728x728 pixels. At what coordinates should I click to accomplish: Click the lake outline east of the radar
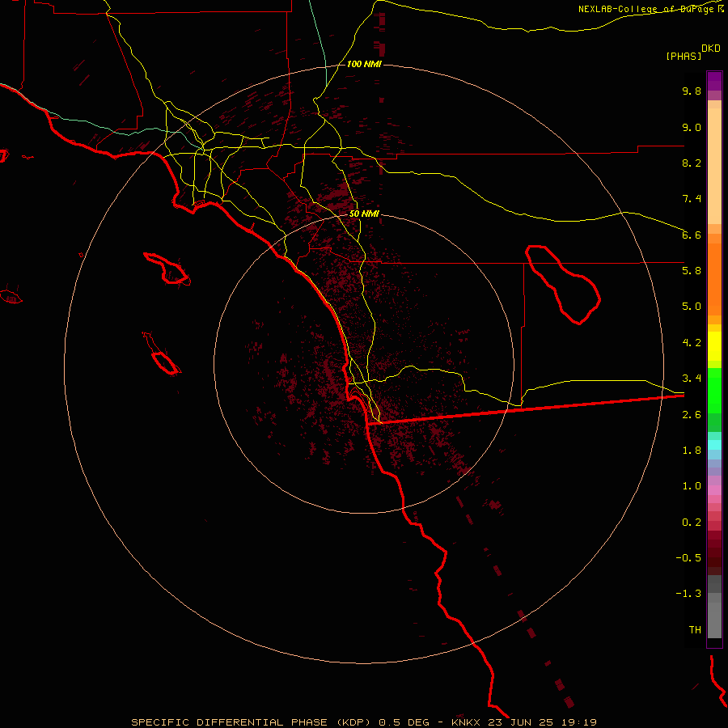coord(563,285)
